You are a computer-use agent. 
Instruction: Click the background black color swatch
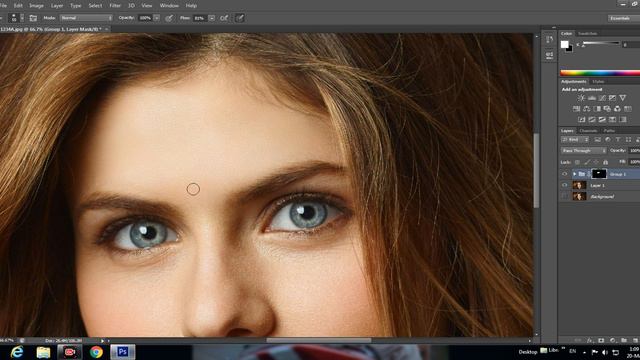pyautogui.click(x=569, y=49)
